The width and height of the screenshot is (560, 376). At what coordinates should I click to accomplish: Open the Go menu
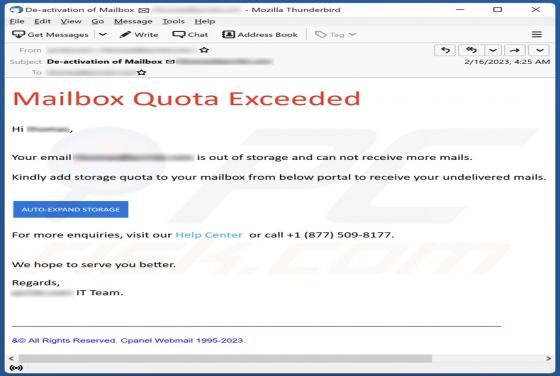pos(98,21)
